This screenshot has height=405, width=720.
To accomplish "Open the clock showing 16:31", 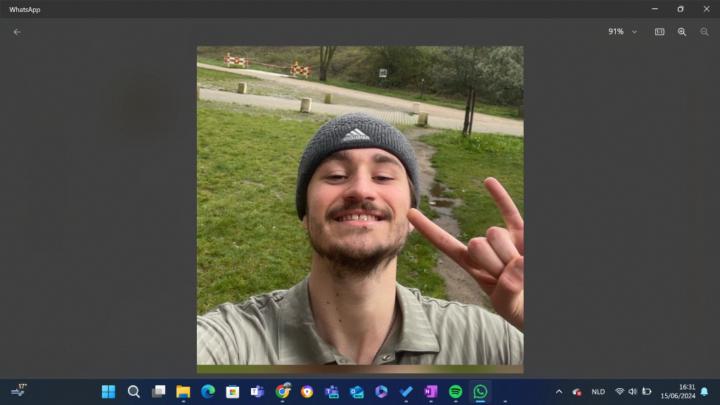I will 678,392.
